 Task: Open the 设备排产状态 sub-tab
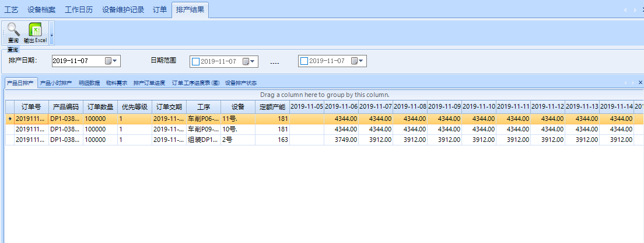tap(240, 83)
